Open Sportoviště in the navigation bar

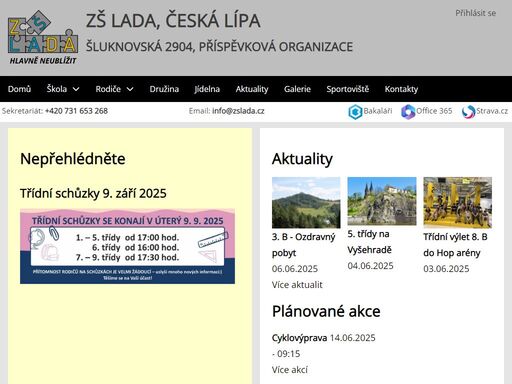[x=348, y=89]
